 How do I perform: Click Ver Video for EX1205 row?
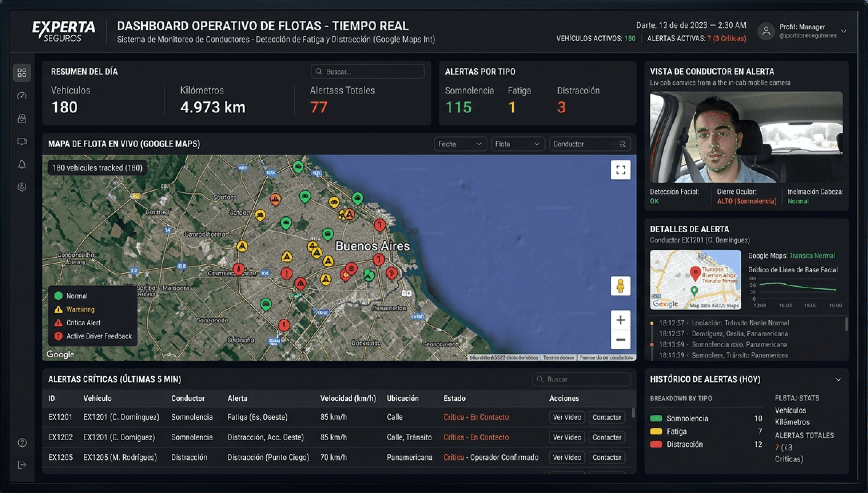[567, 457]
